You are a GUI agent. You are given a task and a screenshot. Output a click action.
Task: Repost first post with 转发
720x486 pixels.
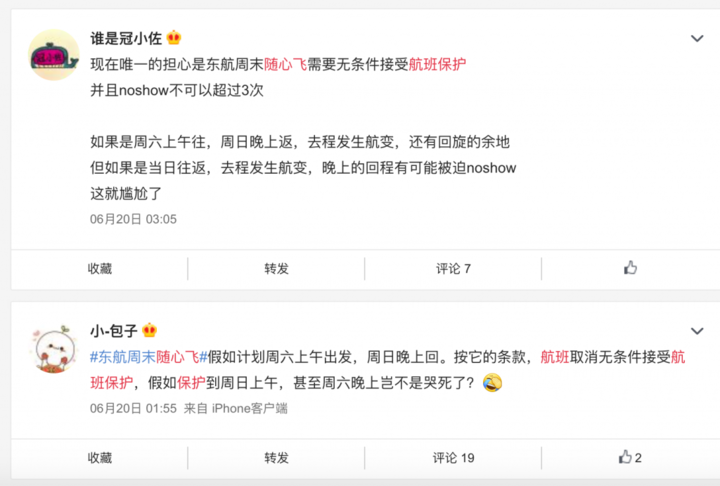[276, 268]
